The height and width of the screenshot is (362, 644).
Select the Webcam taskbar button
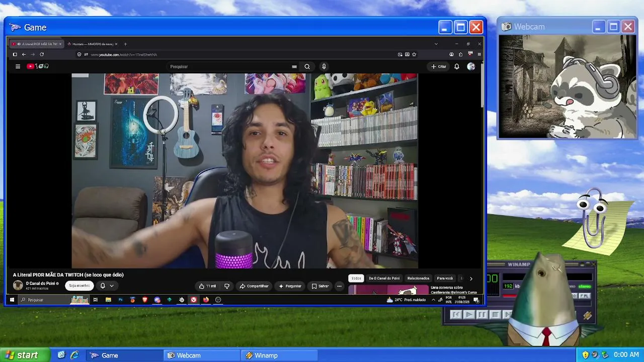pos(203,355)
